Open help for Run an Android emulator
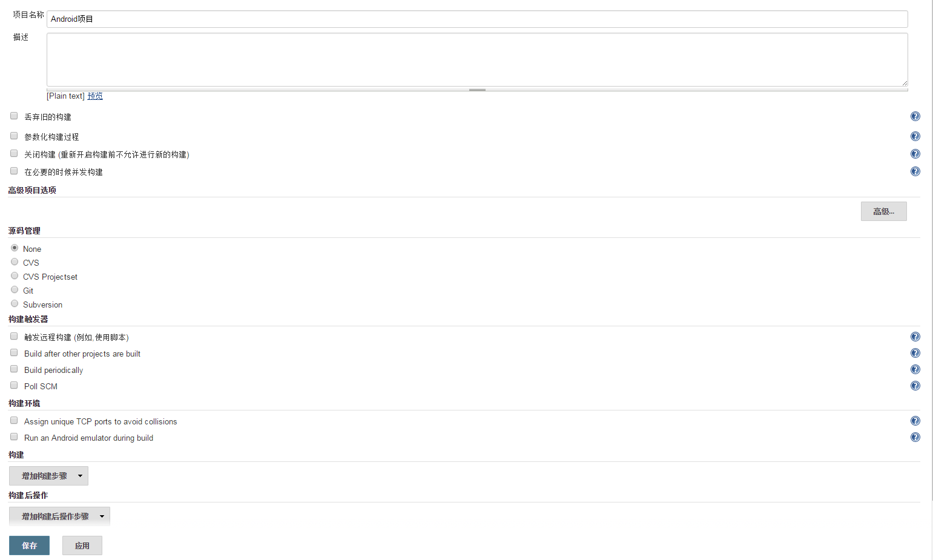 click(x=915, y=437)
